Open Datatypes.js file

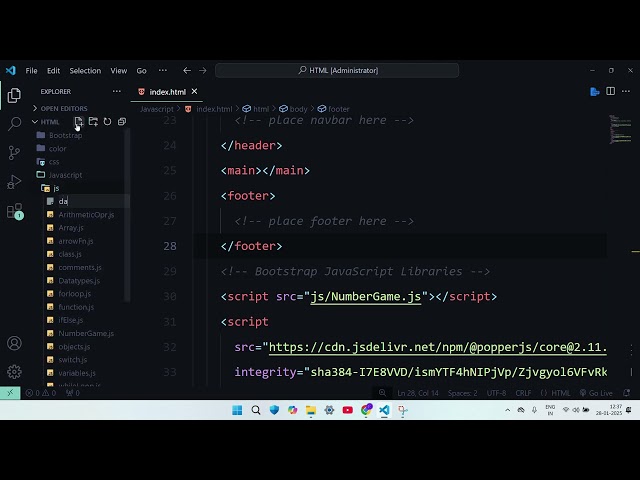click(x=79, y=280)
